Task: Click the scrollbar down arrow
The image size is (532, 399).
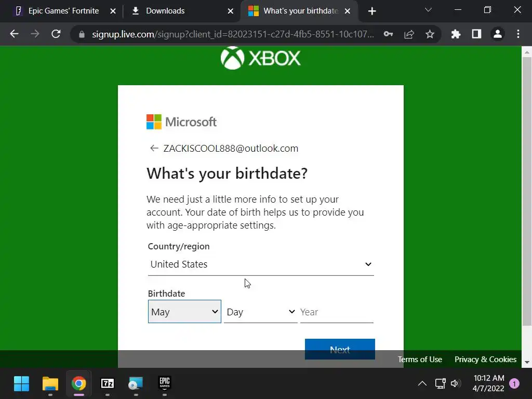Action: tap(527, 362)
